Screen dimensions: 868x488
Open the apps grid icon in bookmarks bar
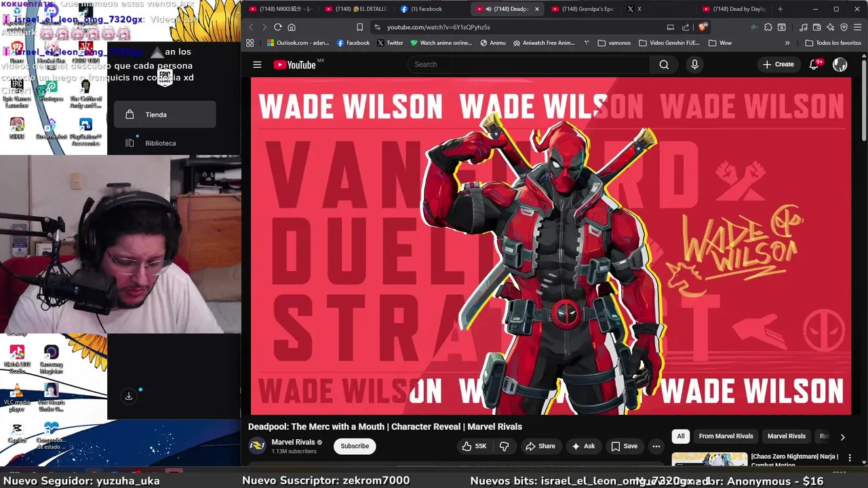click(x=250, y=43)
